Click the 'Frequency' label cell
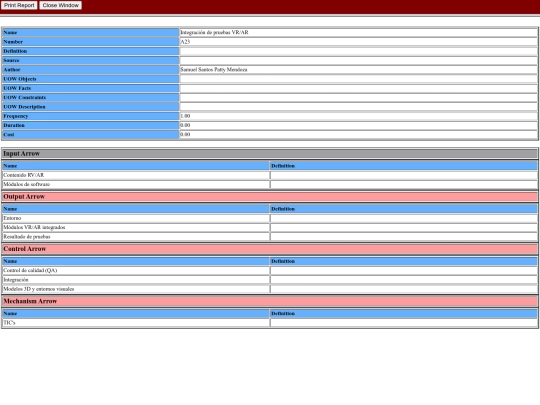540x405 pixels. click(x=90, y=116)
